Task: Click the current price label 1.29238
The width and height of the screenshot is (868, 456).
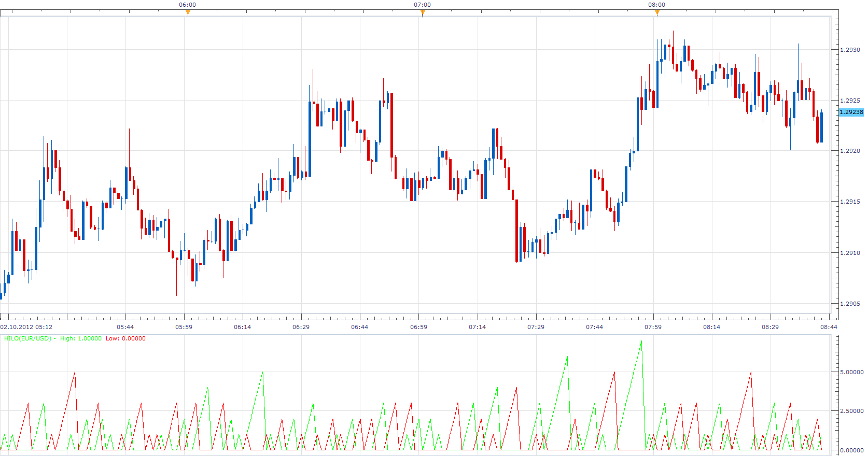Action: pyautogui.click(x=851, y=112)
